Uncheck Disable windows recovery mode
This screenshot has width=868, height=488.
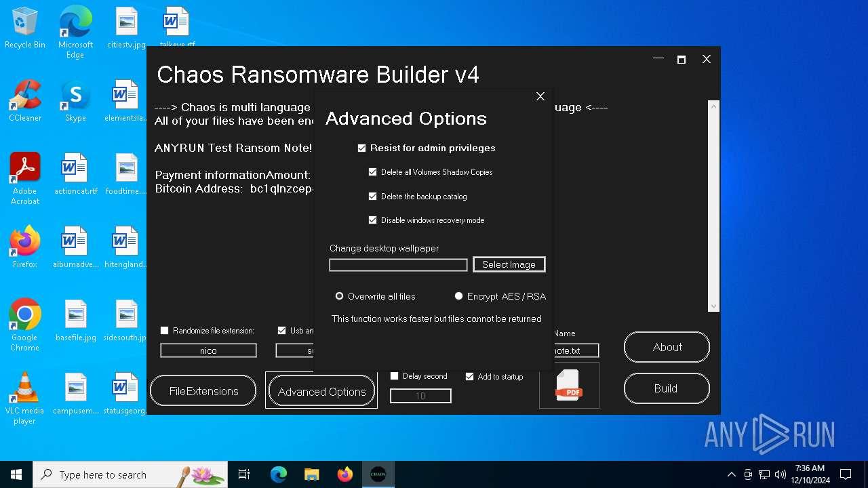(372, 220)
